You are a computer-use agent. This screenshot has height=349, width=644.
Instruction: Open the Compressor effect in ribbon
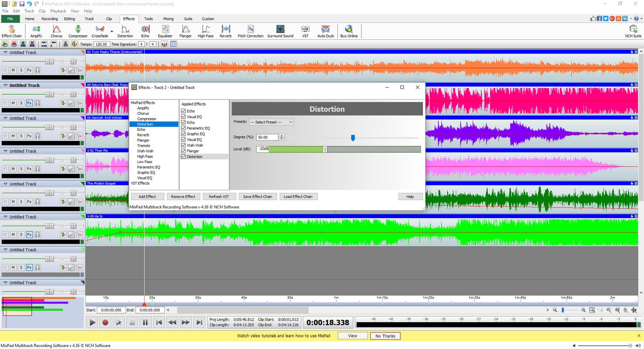pyautogui.click(x=78, y=31)
